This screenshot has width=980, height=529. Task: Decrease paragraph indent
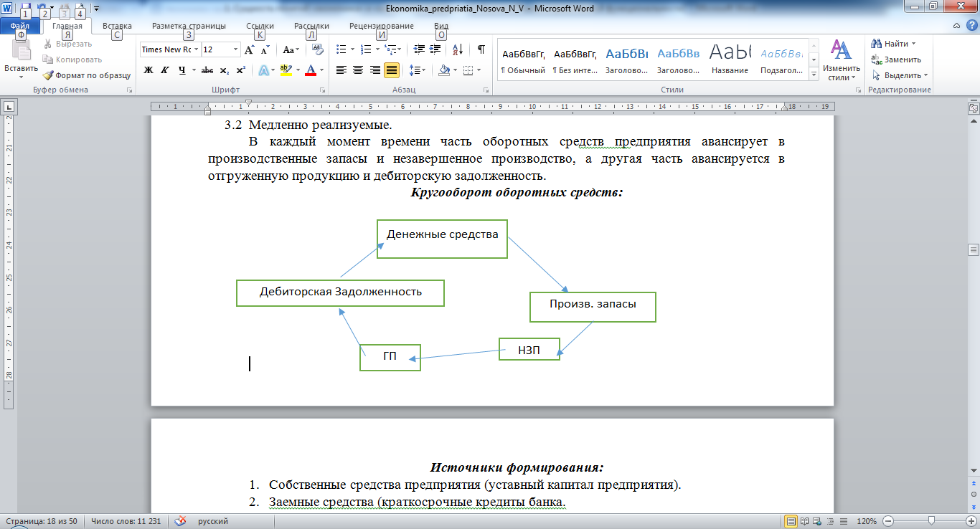[x=420, y=49]
